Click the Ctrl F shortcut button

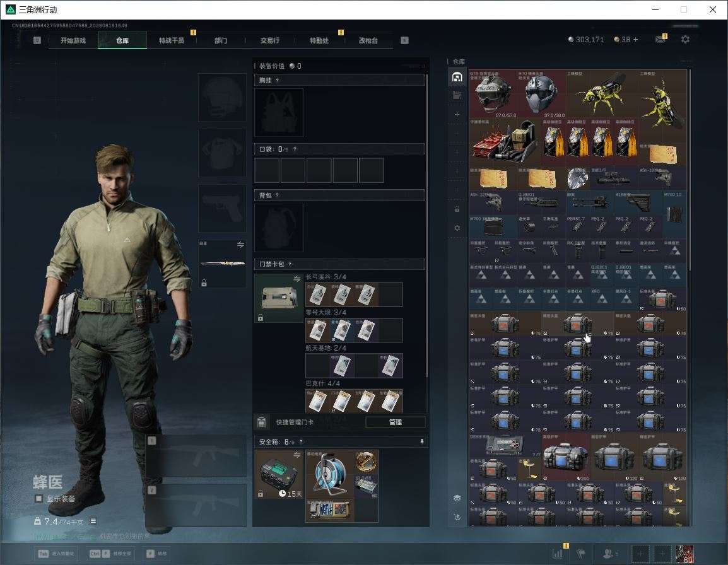coord(110,554)
